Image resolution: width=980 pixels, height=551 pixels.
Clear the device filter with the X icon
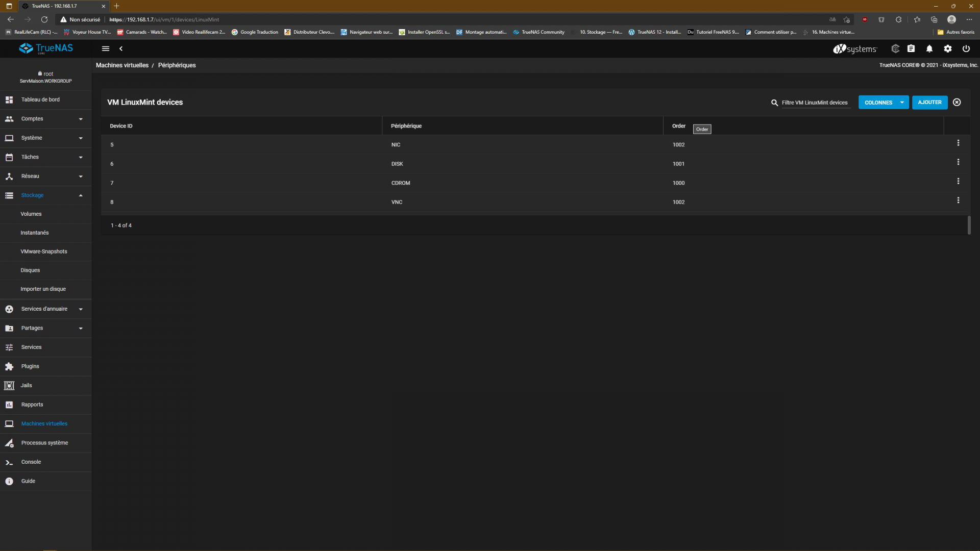[x=957, y=102]
